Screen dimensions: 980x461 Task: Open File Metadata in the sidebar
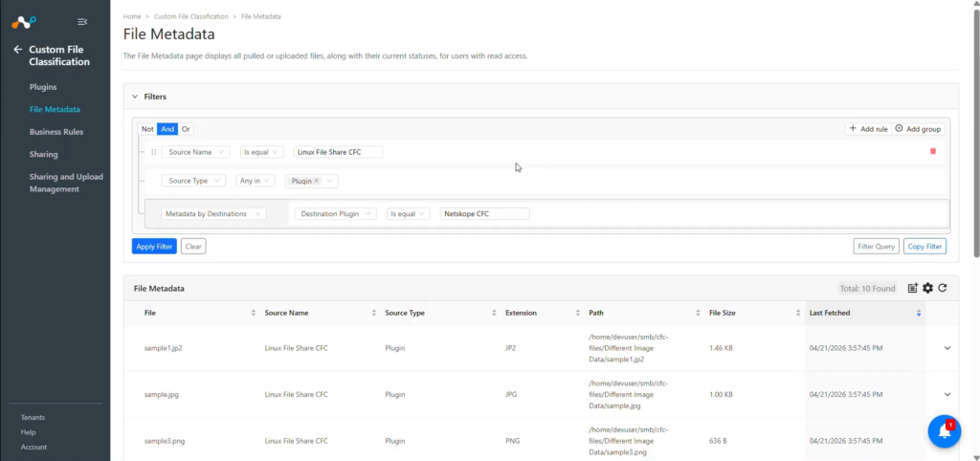(x=55, y=109)
